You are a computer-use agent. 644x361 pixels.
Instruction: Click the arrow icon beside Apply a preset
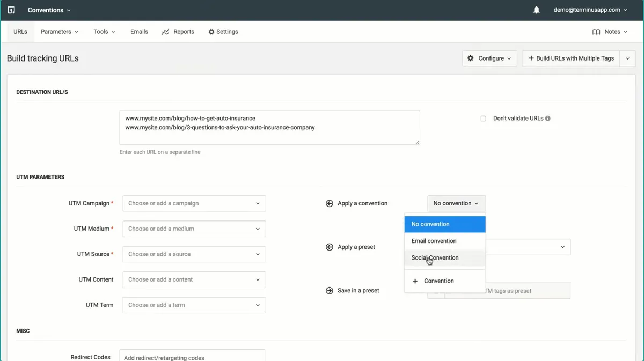click(x=329, y=247)
